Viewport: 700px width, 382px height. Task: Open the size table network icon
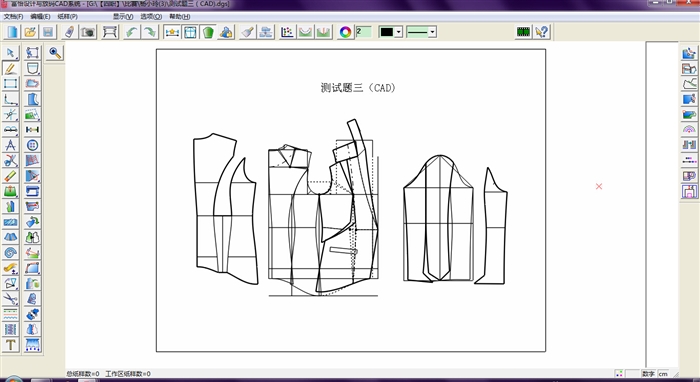pos(266,32)
